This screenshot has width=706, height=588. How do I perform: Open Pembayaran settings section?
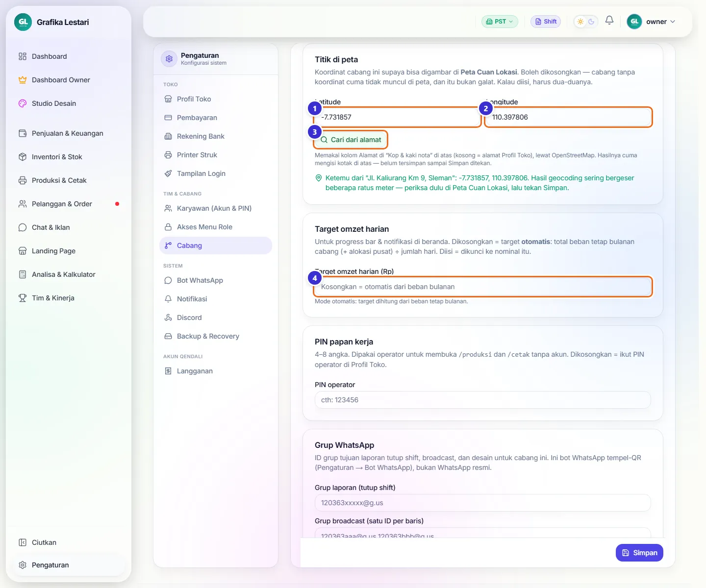pos(216,118)
